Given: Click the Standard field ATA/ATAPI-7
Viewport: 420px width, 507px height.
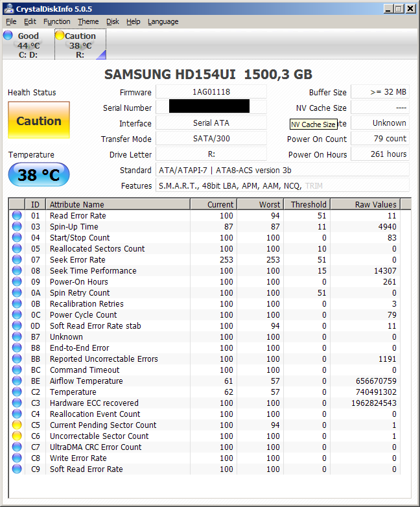Looking at the screenshot, I should [x=282, y=170].
